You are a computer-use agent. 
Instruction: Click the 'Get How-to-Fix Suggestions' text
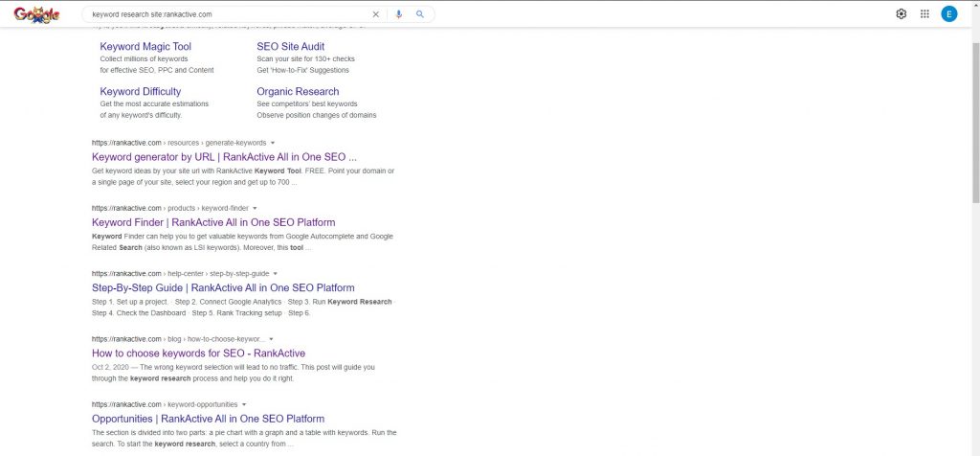tap(303, 70)
